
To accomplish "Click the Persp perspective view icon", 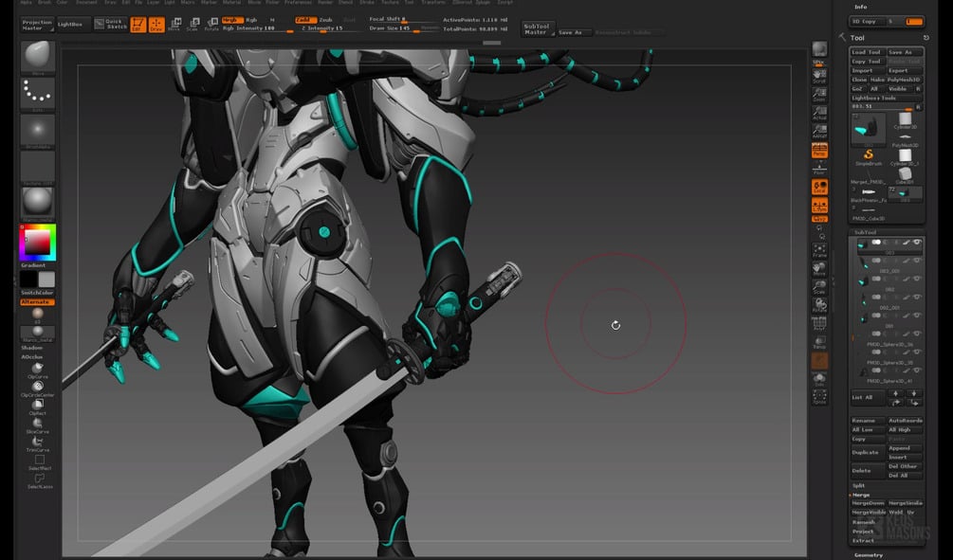I will pyautogui.click(x=819, y=150).
